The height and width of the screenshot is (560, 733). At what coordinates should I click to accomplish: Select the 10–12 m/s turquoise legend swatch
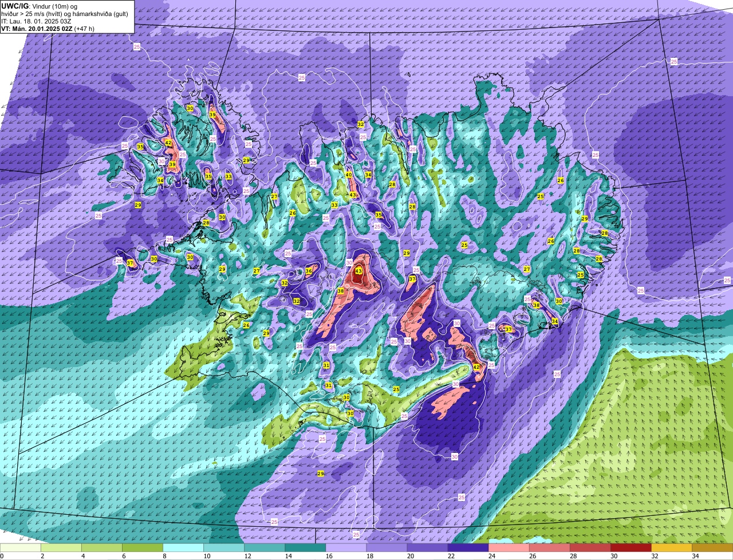(x=224, y=548)
